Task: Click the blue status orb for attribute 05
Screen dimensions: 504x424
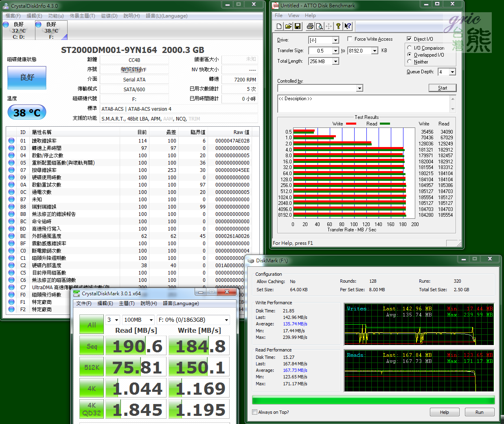Action: pyautogui.click(x=11, y=163)
